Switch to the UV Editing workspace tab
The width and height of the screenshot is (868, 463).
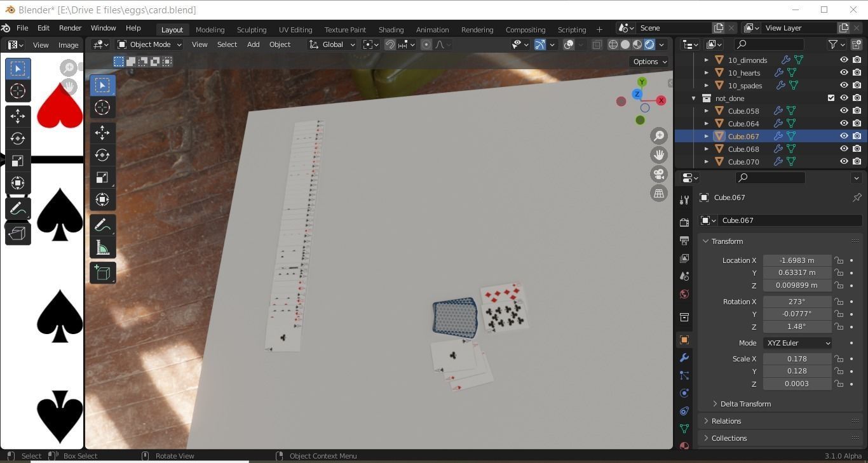tap(295, 30)
